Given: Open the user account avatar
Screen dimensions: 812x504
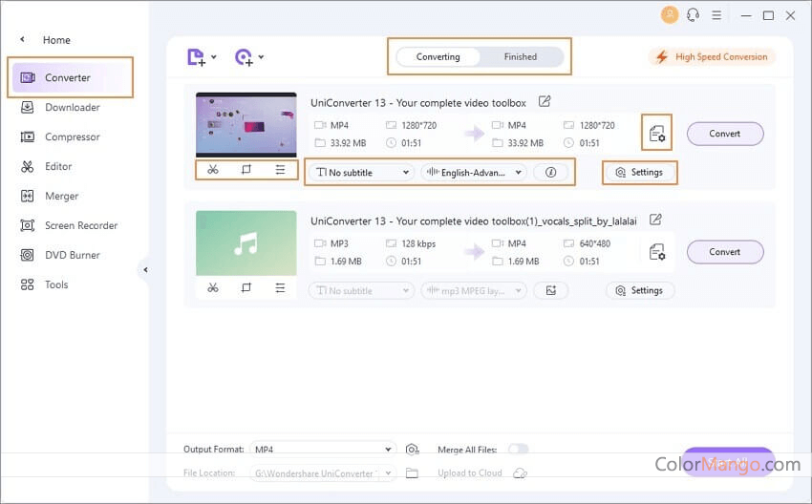Looking at the screenshot, I should pyautogui.click(x=669, y=15).
